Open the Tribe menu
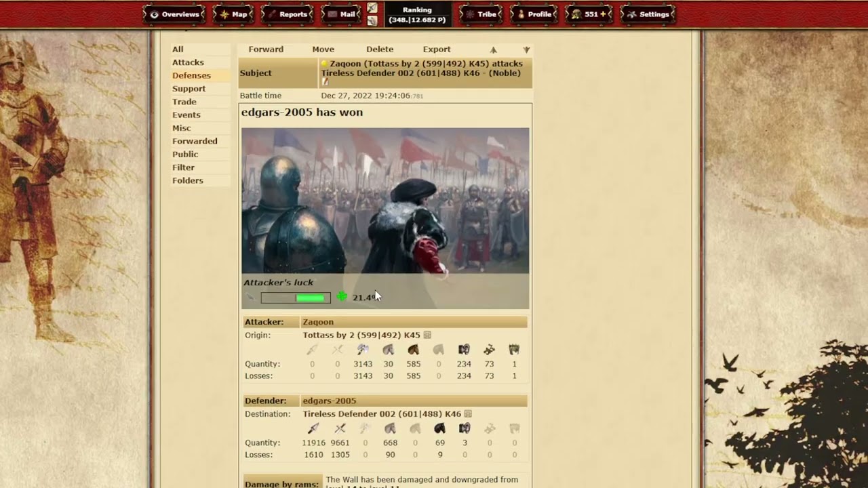Screen dimensions: 868x488 click(480, 14)
